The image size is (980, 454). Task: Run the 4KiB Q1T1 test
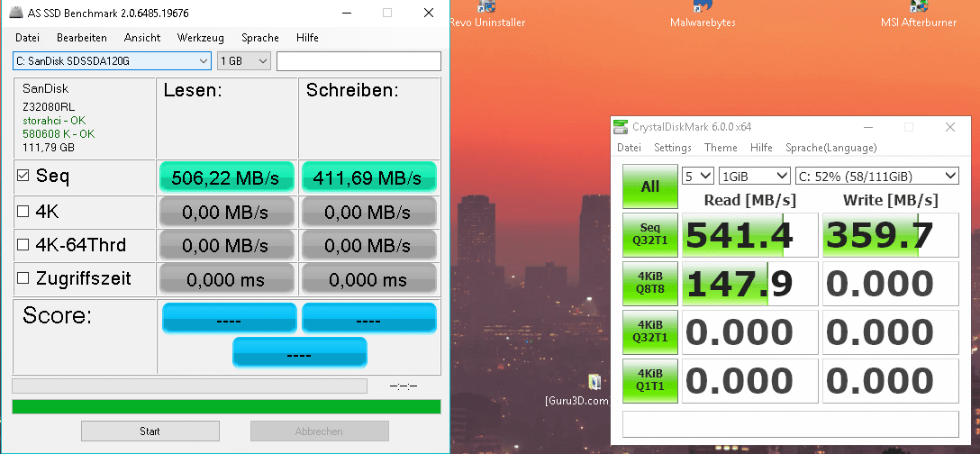[x=650, y=381]
